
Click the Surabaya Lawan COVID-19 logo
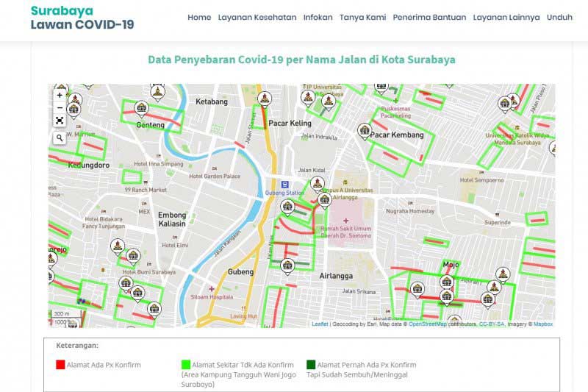(x=82, y=18)
